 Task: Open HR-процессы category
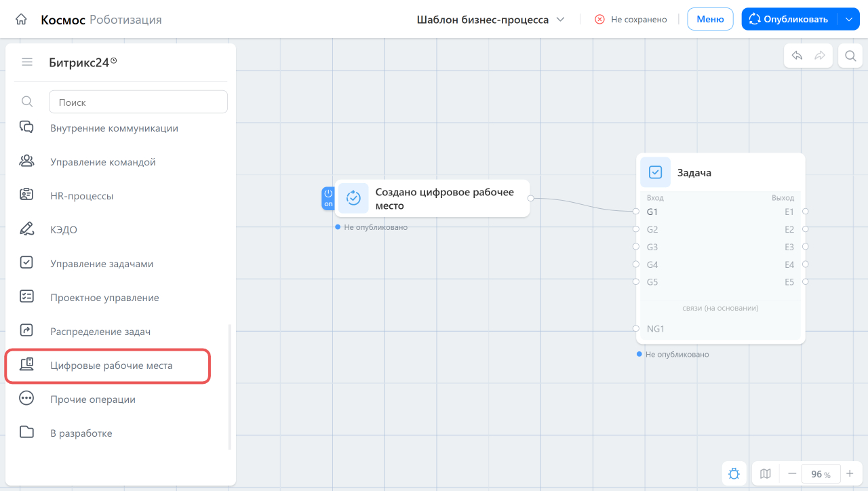point(81,196)
